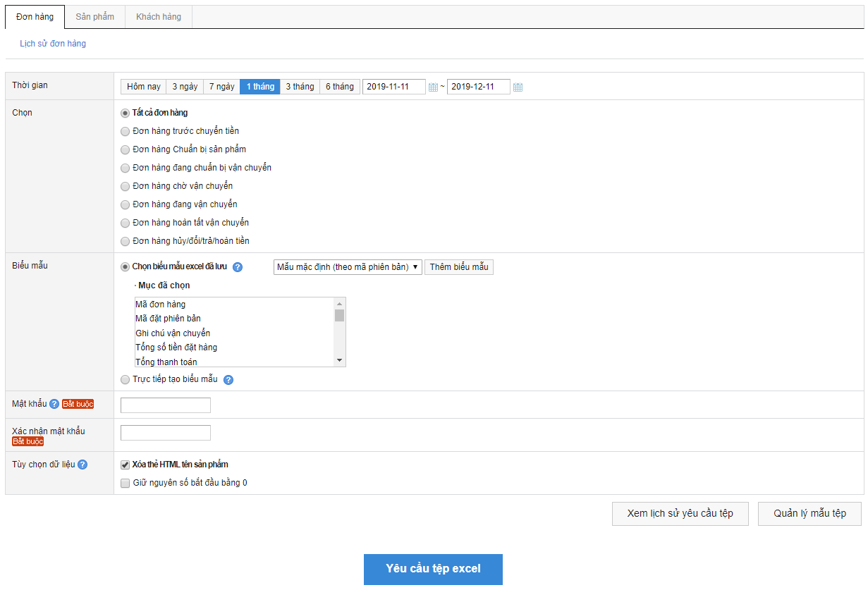Open the start date calendar picker icon
This screenshot has height=590, width=868.
pyautogui.click(x=433, y=87)
